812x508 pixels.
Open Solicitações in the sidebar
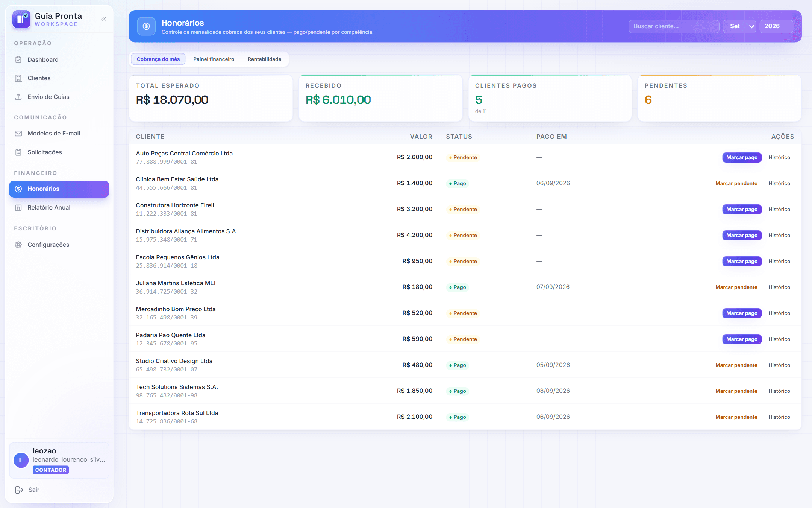pyautogui.click(x=59, y=152)
